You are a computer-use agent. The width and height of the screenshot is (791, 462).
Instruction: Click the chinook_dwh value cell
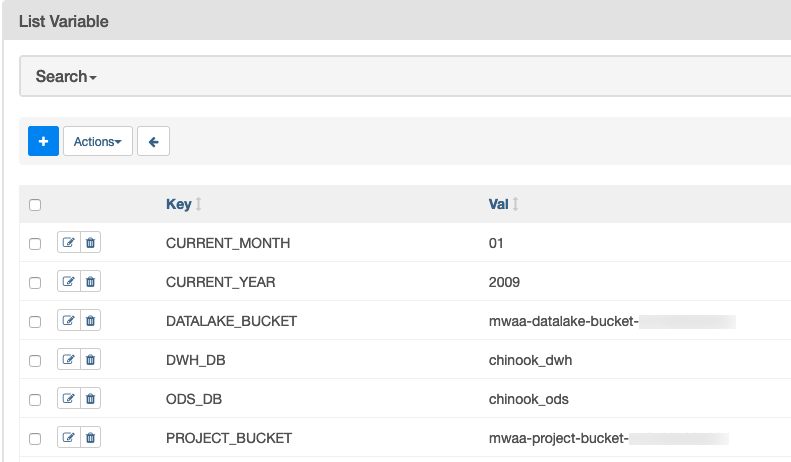click(x=530, y=360)
